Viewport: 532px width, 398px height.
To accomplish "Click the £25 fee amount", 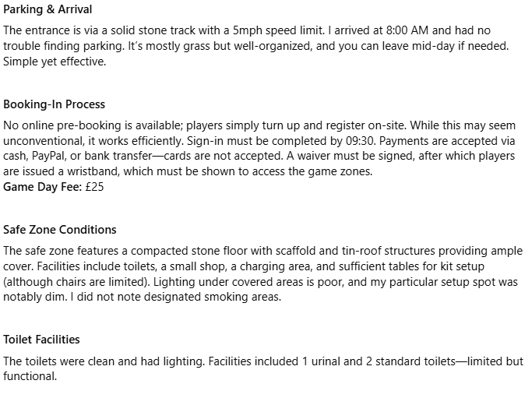I will tap(96, 188).
